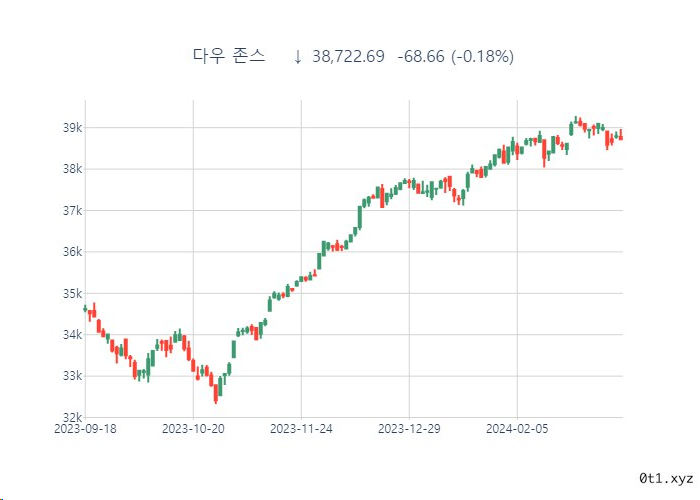Screen dimensions: 700x500
Task: Click the 34k y-axis label
Action: (x=72, y=334)
